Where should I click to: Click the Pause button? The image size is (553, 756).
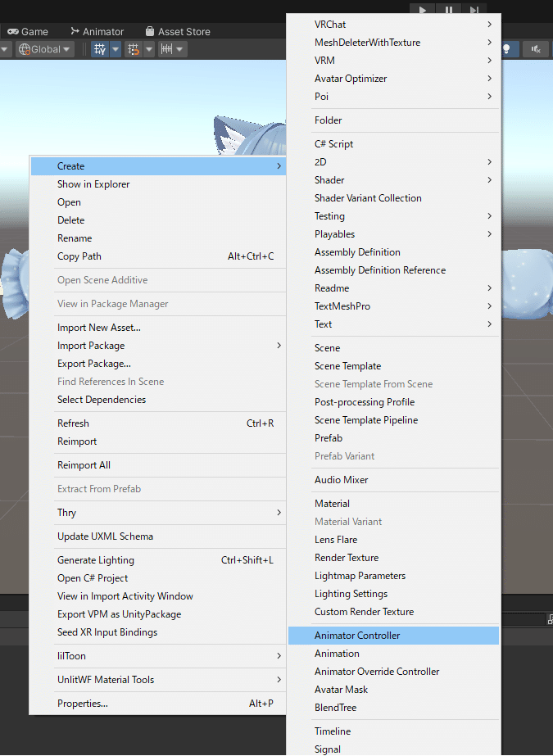448,9
